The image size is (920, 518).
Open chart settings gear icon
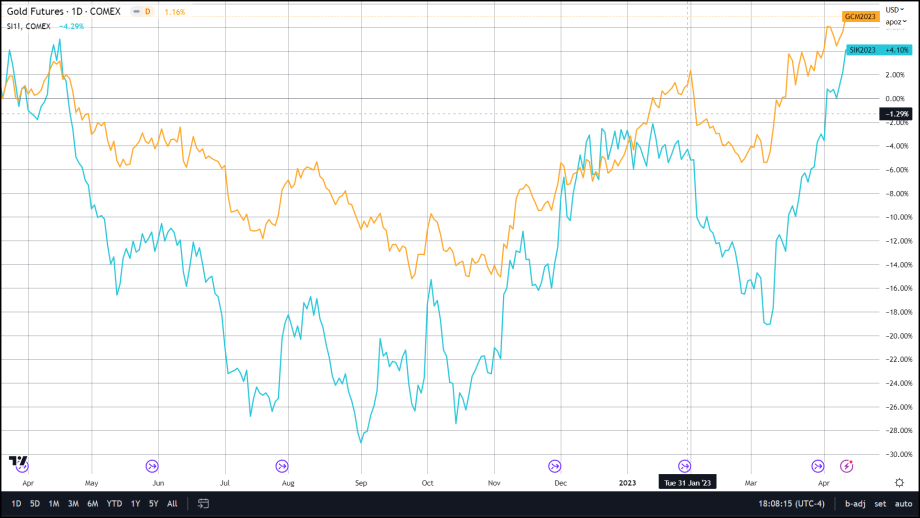click(x=899, y=483)
